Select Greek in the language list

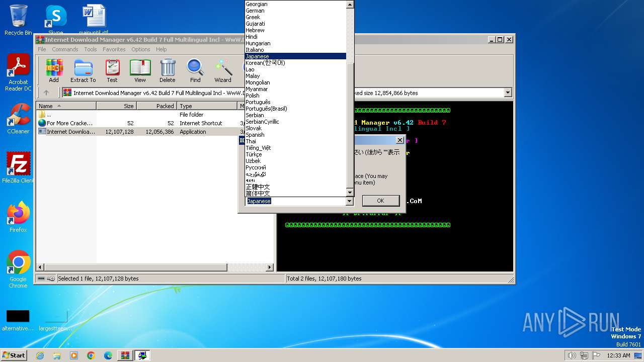click(295, 17)
